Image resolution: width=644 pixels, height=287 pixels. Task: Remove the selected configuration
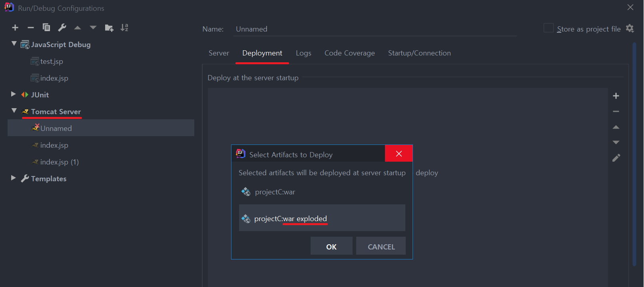(31, 28)
